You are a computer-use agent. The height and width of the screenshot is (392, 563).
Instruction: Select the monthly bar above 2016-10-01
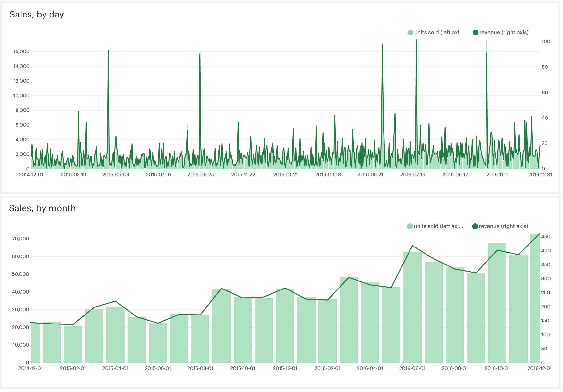(x=497, y=303)
